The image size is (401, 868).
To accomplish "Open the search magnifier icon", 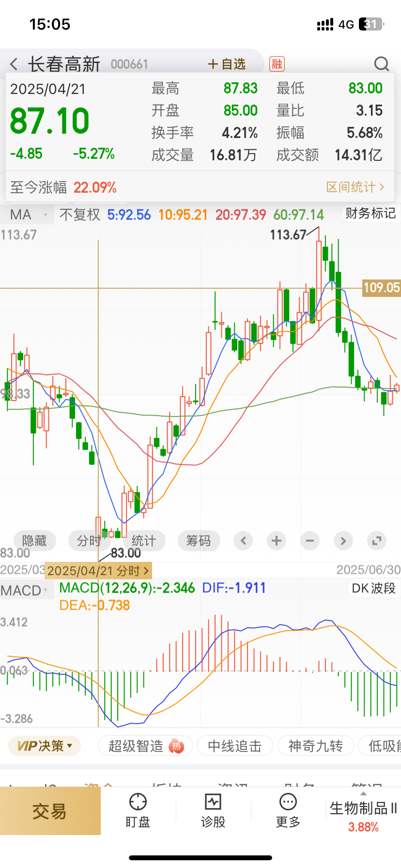I will click(x=382, y=64).
